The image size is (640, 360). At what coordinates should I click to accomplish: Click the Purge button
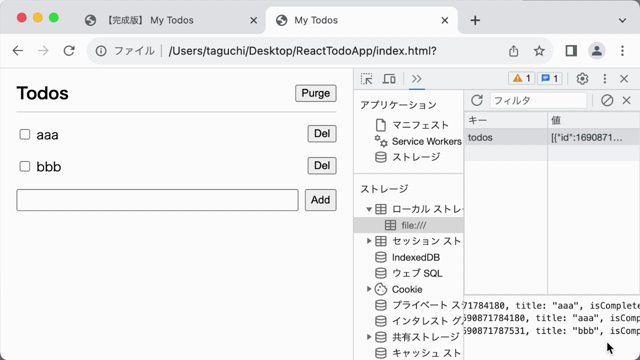point(316,93)
